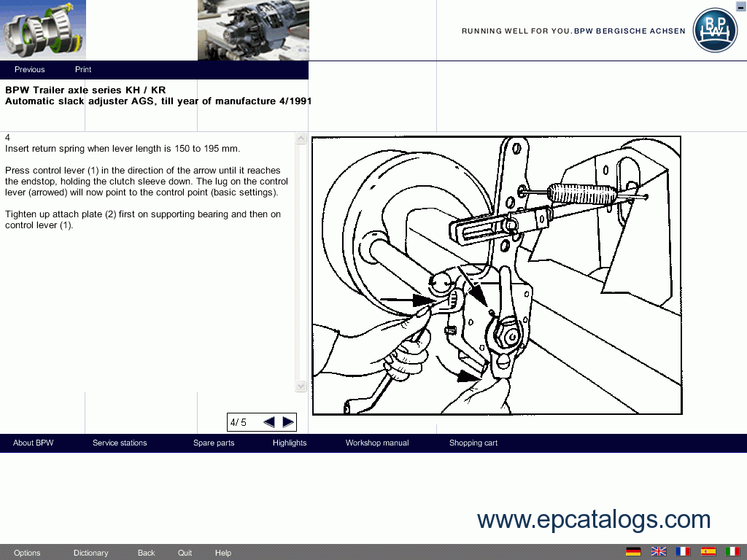Open the Shopping cart

(473, 443)
